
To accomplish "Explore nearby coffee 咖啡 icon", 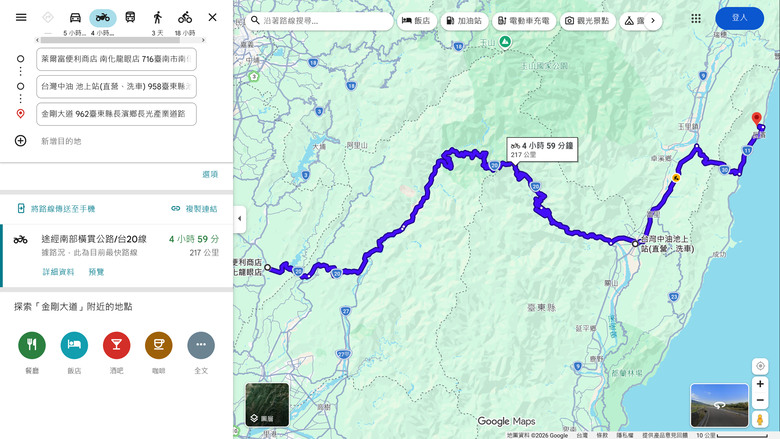I will coord(159,345).
